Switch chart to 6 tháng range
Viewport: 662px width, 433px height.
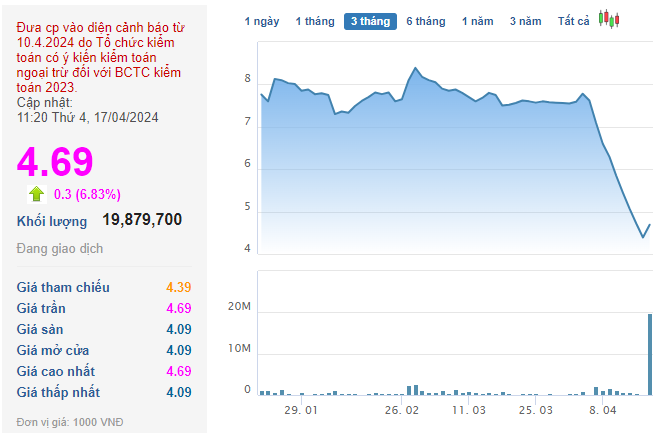click(x=426, y=21)
